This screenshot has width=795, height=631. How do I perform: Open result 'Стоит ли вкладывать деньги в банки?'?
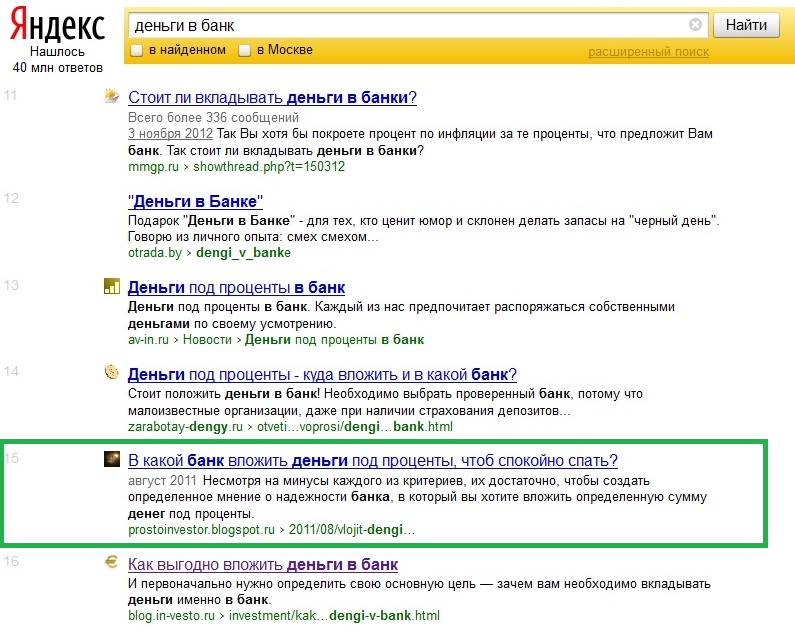(x=272, y=97)
